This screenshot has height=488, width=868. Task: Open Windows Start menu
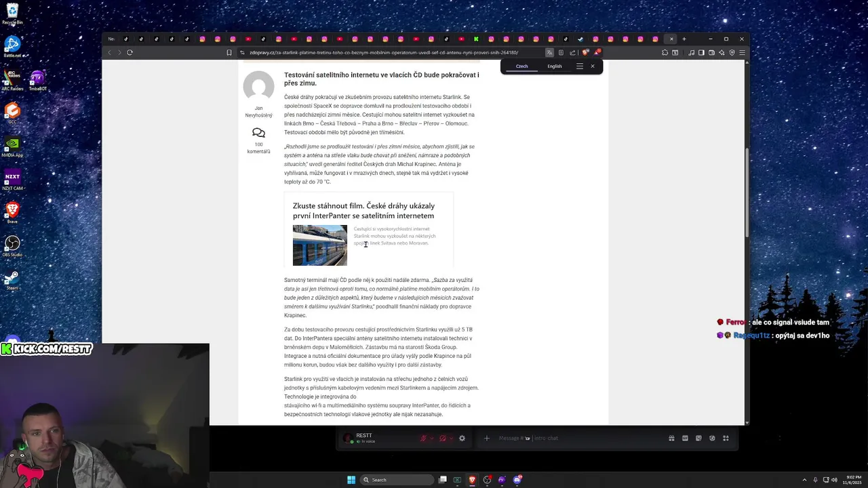tap(351, 480)
